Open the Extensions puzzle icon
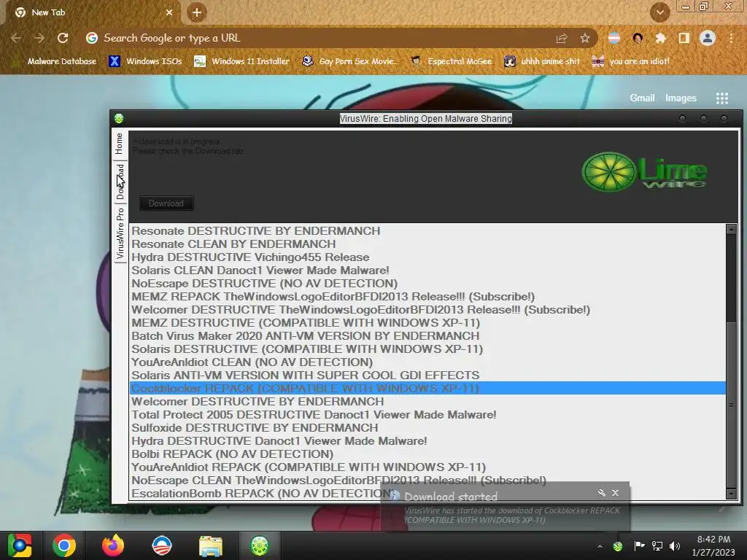This screenshot has height=560, width=747. [x=661, y=38]
